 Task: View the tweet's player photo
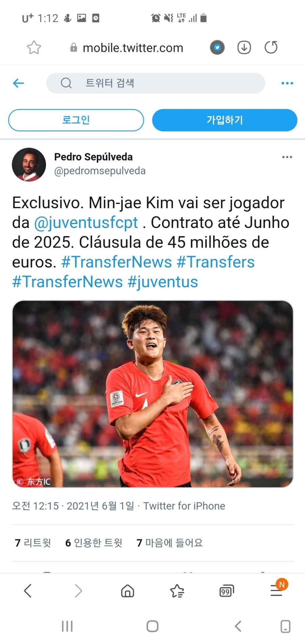(153, 394)
